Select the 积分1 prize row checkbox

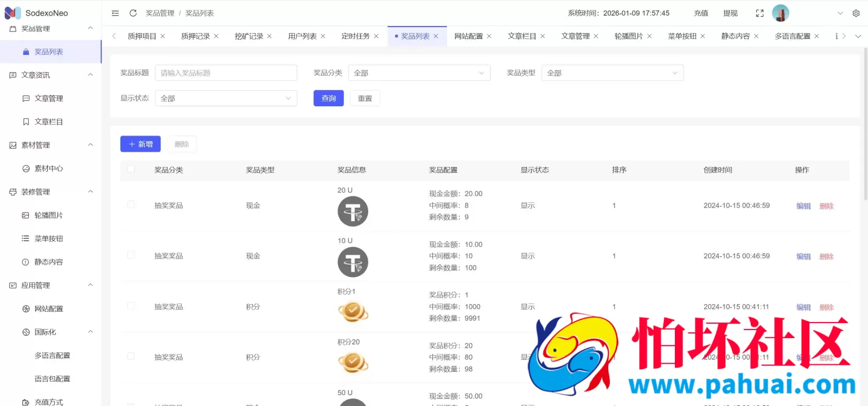(131, 306)
